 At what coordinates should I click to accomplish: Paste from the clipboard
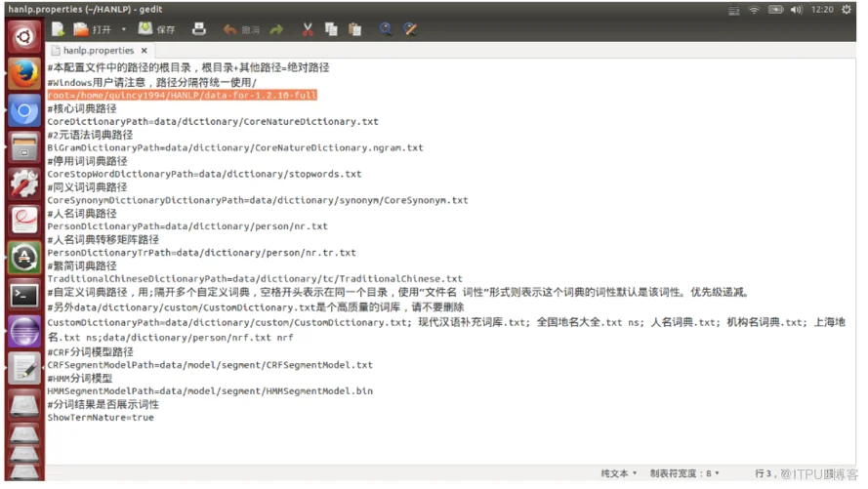tap(354, 29)
